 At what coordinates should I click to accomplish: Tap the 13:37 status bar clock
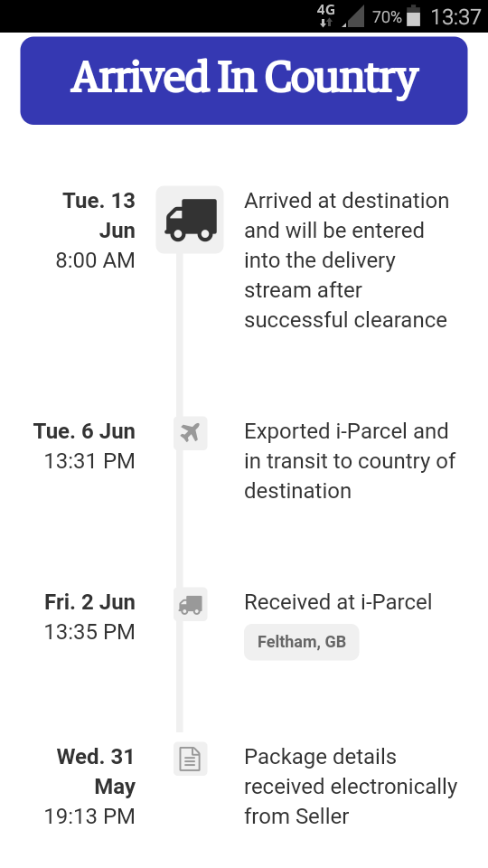[455, 16]
